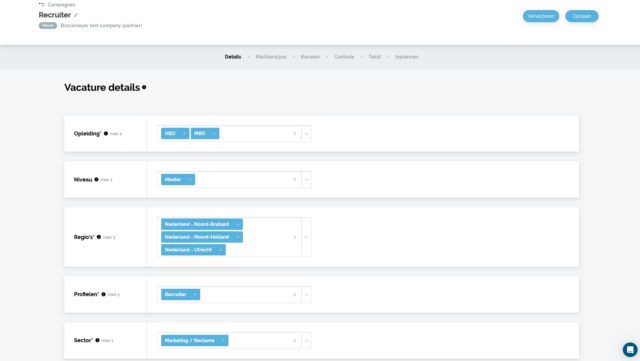
Task: Go back to Campagnes via arrow icon
Action: (x=42, y=4)
